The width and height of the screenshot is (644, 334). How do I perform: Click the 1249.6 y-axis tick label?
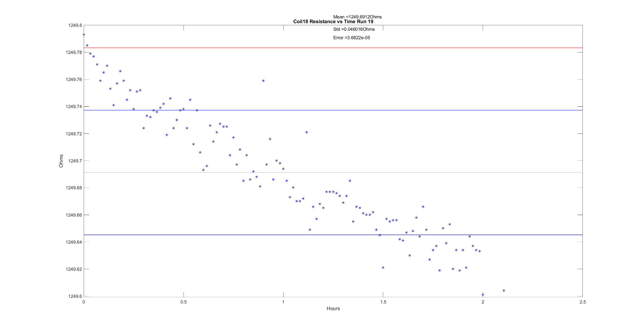tap(75, 296)
